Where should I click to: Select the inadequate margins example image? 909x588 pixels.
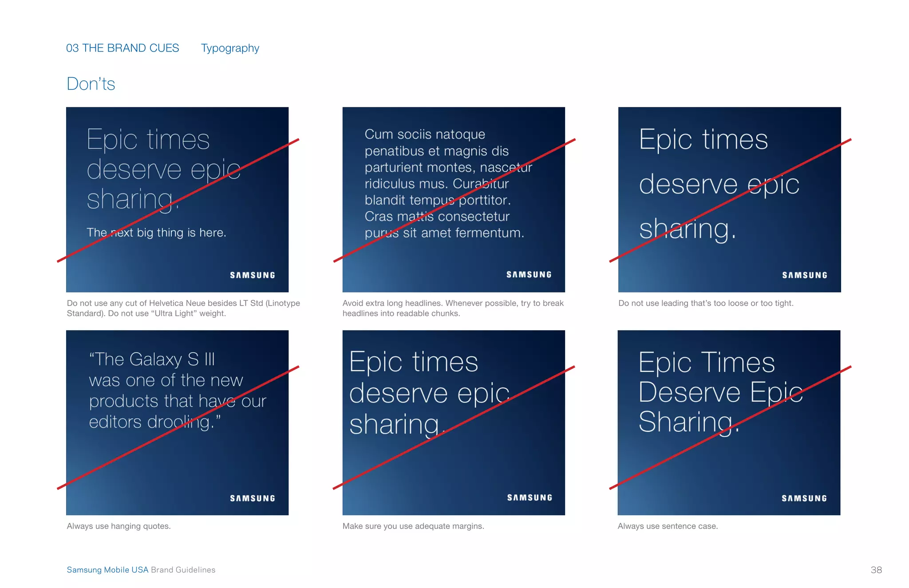pos(454,422)
